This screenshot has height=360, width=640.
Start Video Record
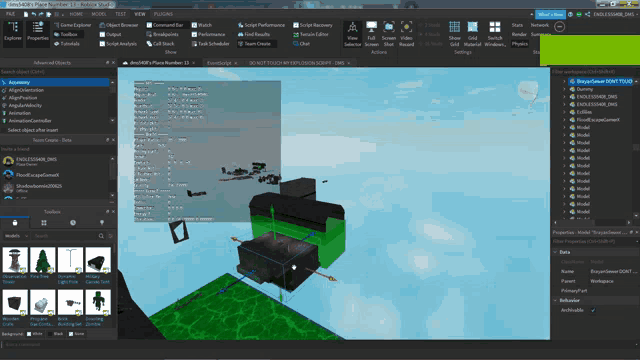[406, 34]
